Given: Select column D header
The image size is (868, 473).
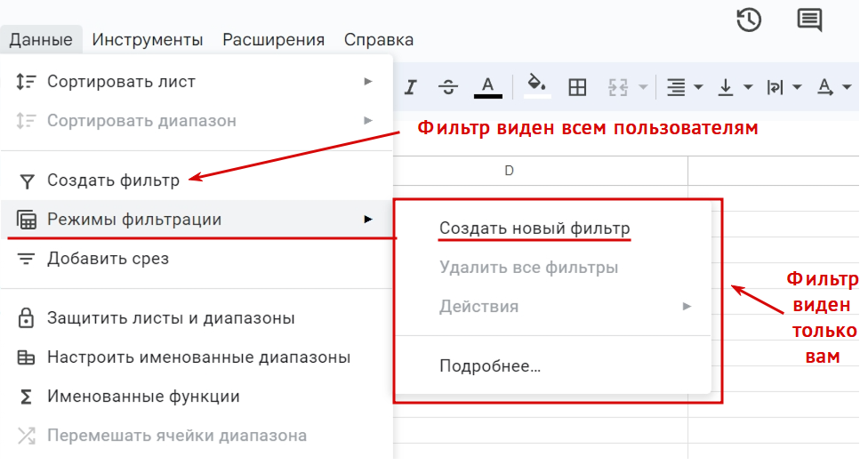Looking at the screenshot, I should pos(510,171).
